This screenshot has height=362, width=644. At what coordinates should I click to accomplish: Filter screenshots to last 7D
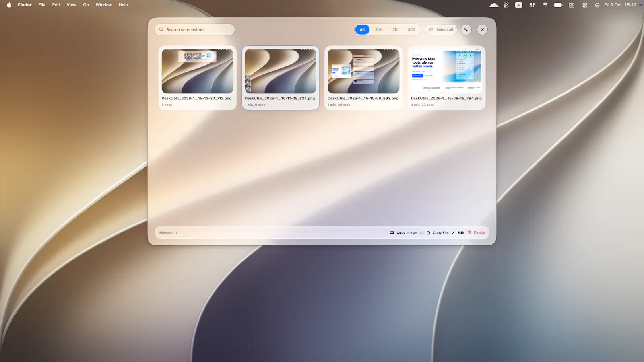395,30
